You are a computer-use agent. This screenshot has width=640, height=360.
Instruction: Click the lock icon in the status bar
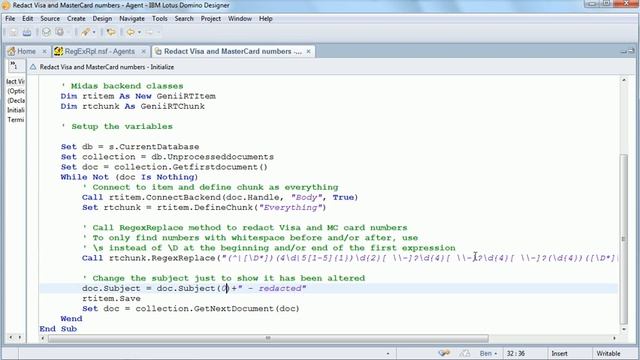pyautogui.click(x=464, y=353)
